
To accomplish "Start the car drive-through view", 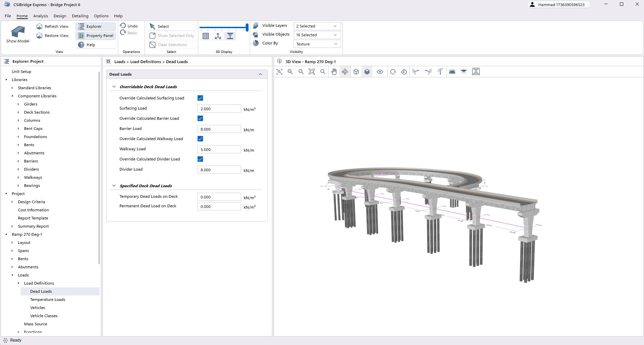I will click(452, 72).
